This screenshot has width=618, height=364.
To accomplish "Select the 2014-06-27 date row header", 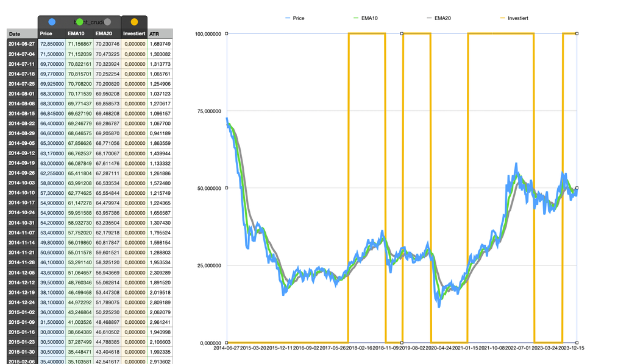I will click(x=22, y=44).
